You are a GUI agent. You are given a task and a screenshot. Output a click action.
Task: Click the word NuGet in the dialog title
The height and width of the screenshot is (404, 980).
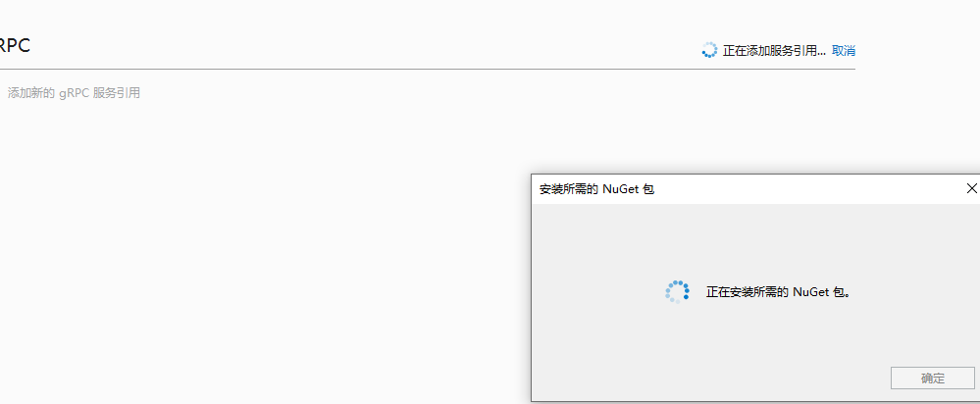point(620,188)
